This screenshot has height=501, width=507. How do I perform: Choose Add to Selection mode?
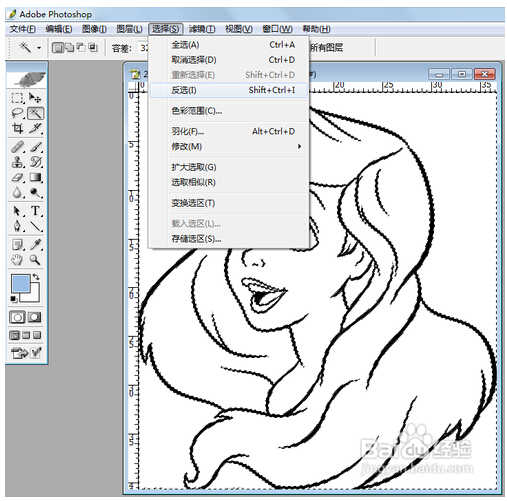pyautogui.click(x=70, y=48)
